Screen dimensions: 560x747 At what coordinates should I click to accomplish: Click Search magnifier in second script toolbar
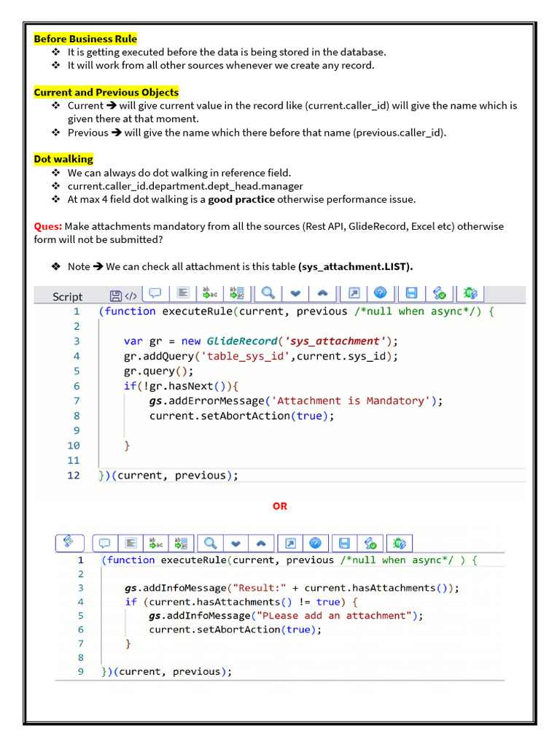click(210, 543)
